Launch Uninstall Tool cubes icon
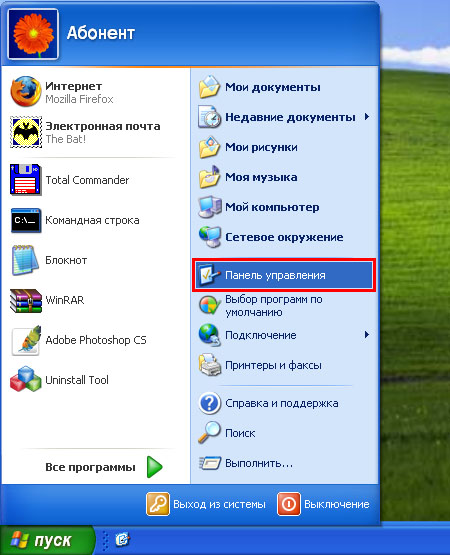The width and height of the screenshot is (450, 555). tap(25, 379)
